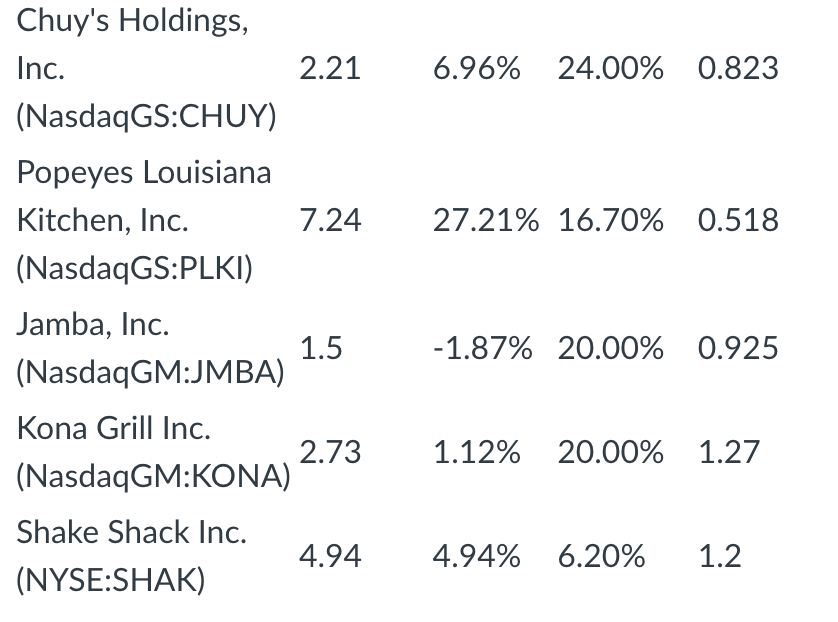Image resolution: width=838 pixels, height=622 pixels.
Task: Click the 1.12% cell
Action: coord(476,452)
